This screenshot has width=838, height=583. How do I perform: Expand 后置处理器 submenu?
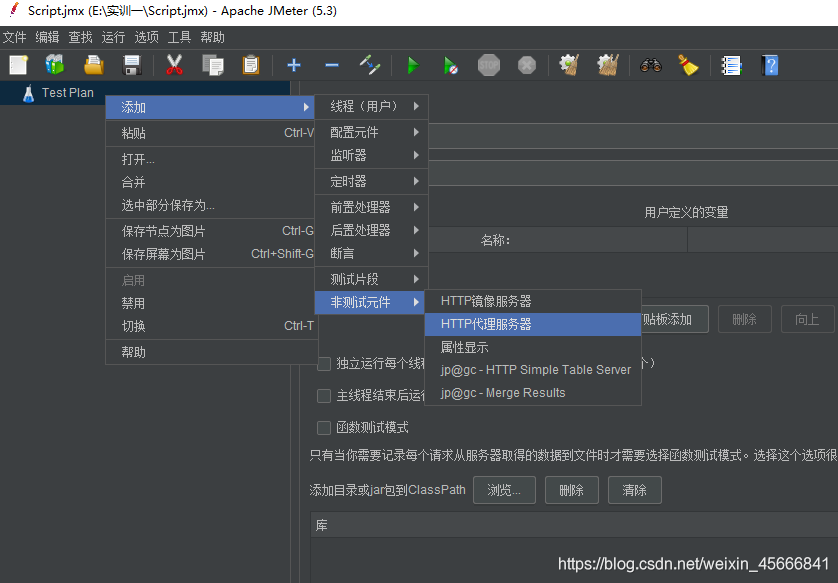click(372, 230)
